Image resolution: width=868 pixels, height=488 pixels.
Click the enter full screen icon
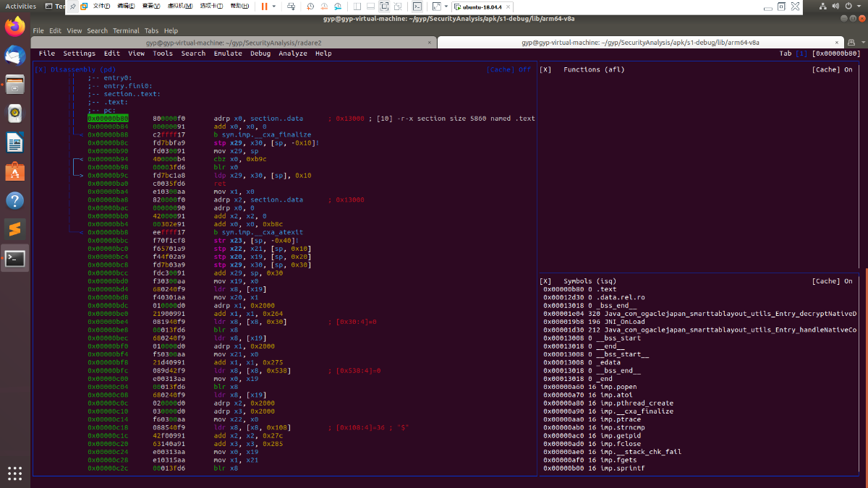tap(385, 6)
